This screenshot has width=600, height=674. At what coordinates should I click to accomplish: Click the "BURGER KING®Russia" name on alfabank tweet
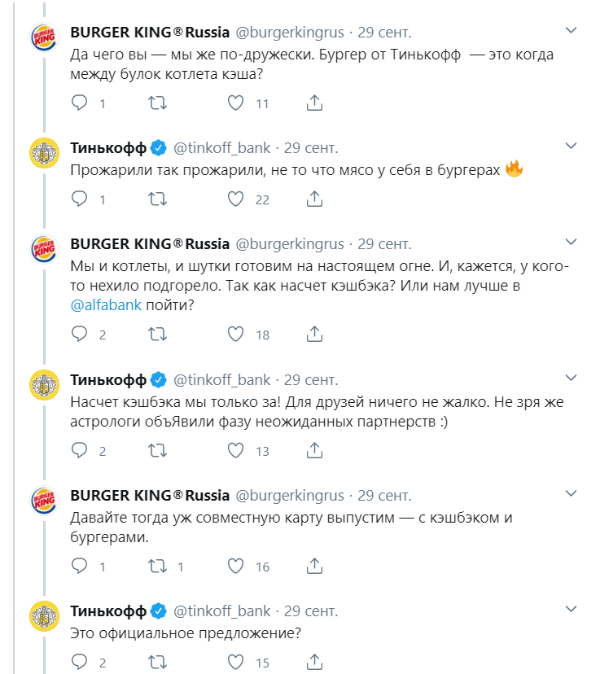coord(150,244)
